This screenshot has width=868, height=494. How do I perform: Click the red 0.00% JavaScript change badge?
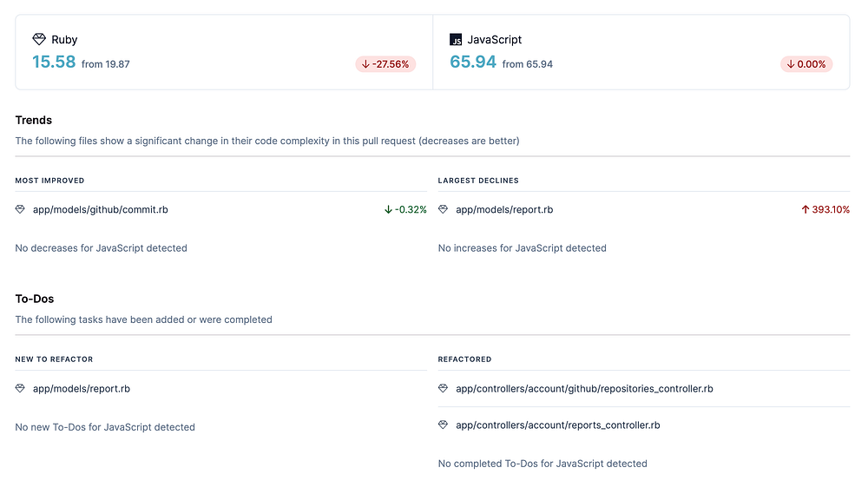click(x=806, y=64)
